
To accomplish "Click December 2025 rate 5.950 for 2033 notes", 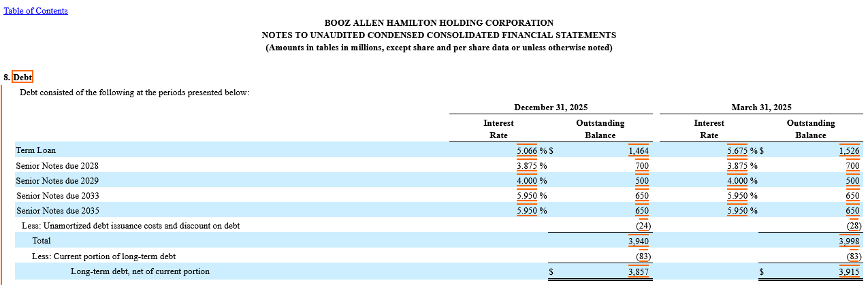I will click(x=527, y=195).
